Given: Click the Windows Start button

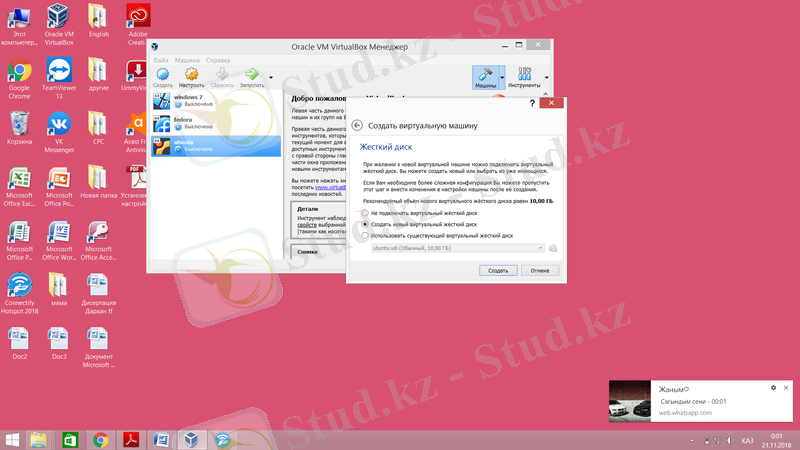Looking at the screenshot, I should (x=12, y=440).
